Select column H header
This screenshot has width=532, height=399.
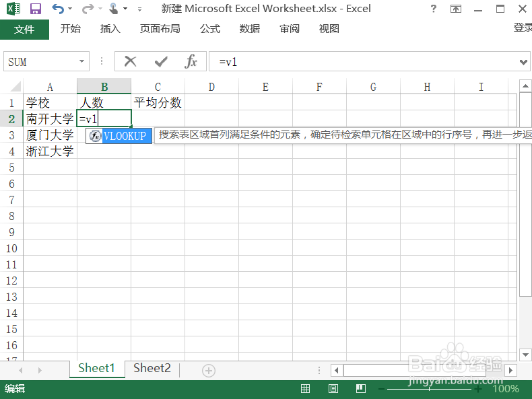(x=427, y=87)
